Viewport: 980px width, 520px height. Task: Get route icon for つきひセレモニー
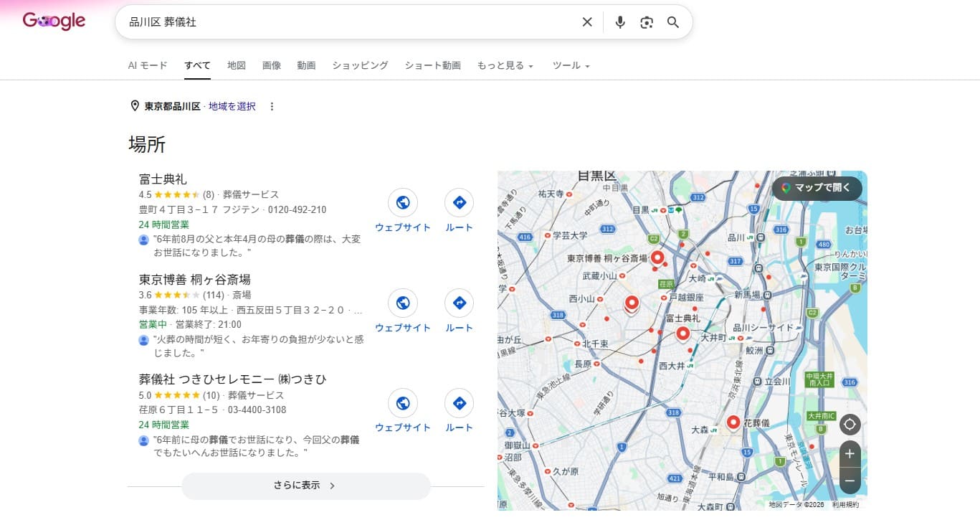(x=460, y=403)
